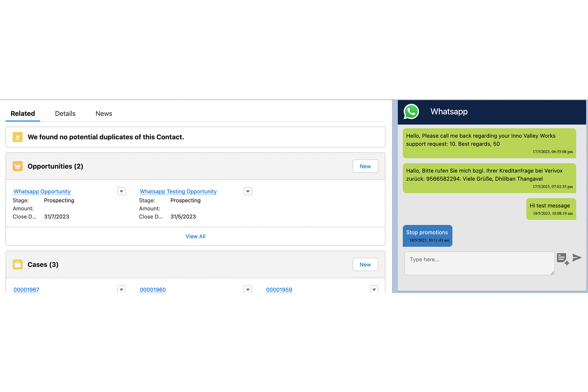588x392 pixels.
Task: Expand actions menu for case 00001960
Action: (248, 289)
